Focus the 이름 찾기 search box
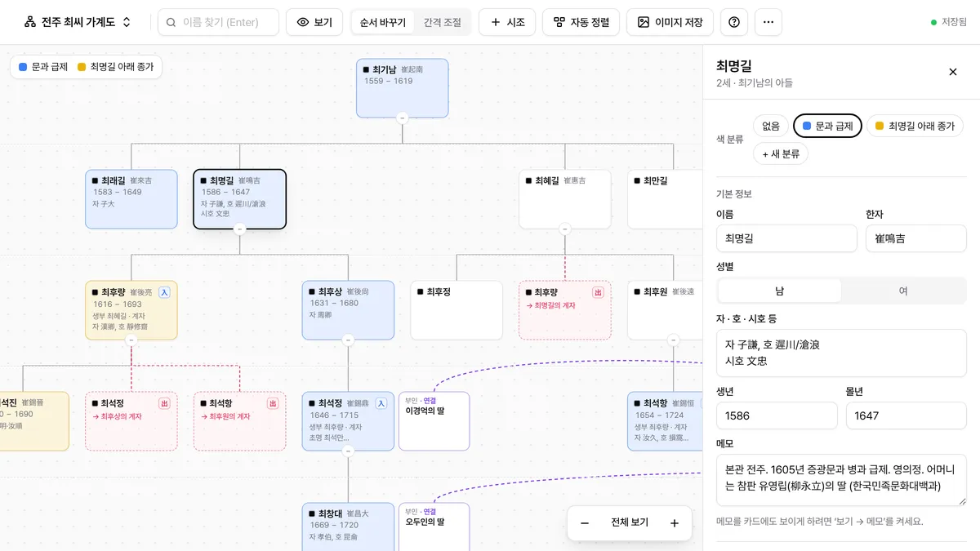 (218, 22)
